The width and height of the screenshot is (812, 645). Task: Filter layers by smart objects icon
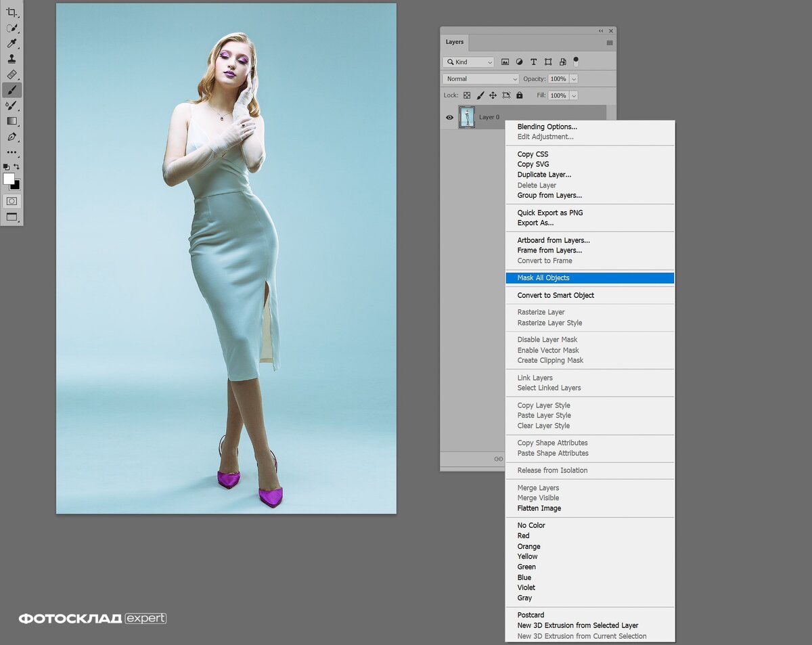562,62
